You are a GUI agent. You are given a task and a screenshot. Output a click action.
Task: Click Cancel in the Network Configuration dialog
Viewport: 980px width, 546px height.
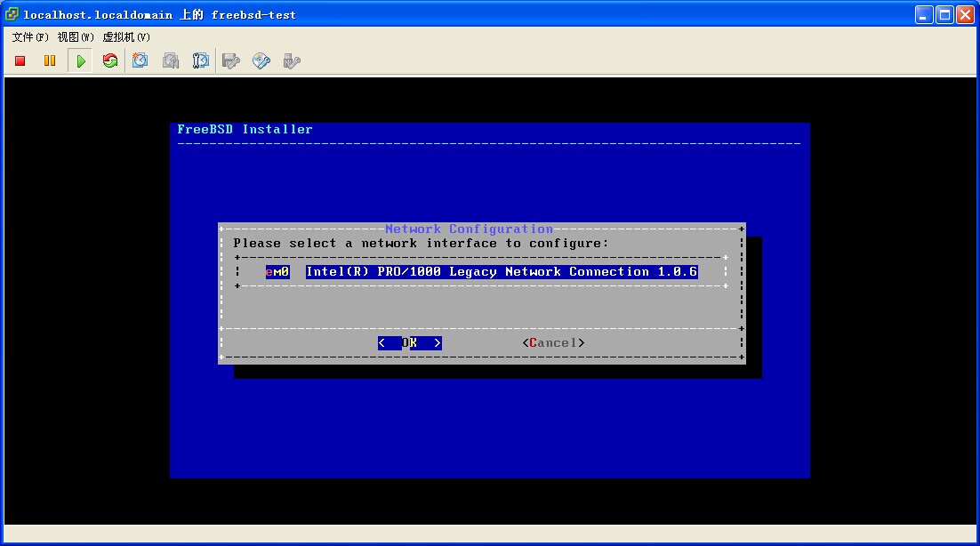(553, 343)
